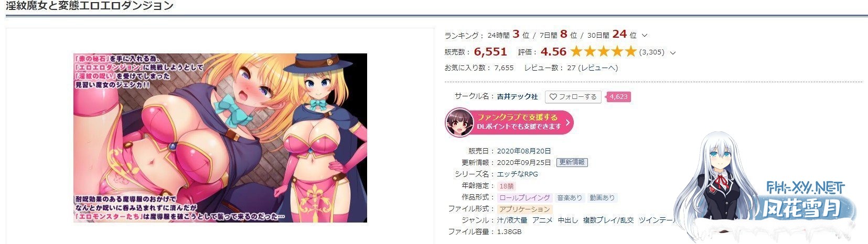Open the 更新情報 update info button
This screenshot has height=244, width=868.
[572, 162]
